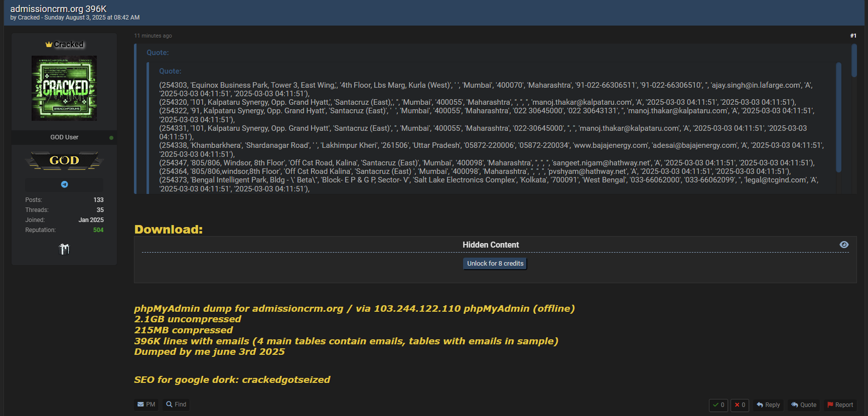Click the green online status dot
868x416 pixels.
[111, 138]
